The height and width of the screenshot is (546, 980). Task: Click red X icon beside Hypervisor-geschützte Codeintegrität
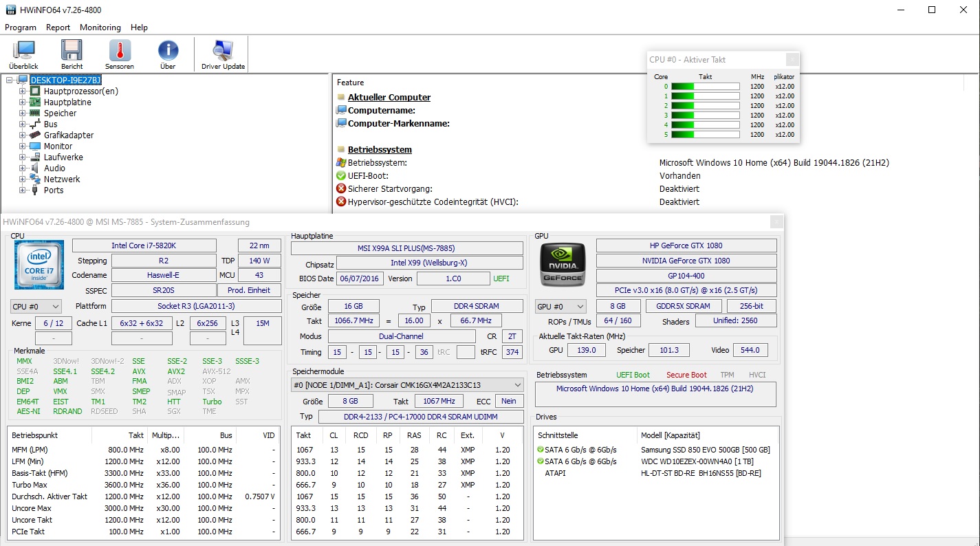point(341,201)
